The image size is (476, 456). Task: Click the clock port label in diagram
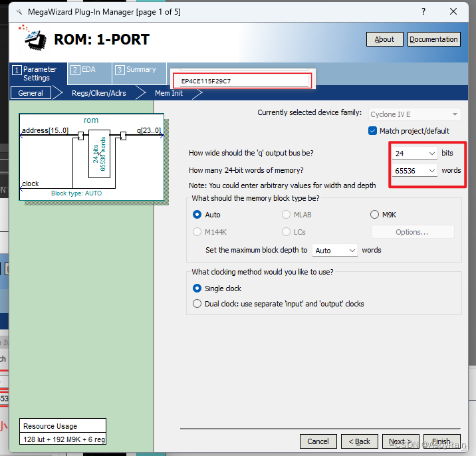[x=31, y=183]
